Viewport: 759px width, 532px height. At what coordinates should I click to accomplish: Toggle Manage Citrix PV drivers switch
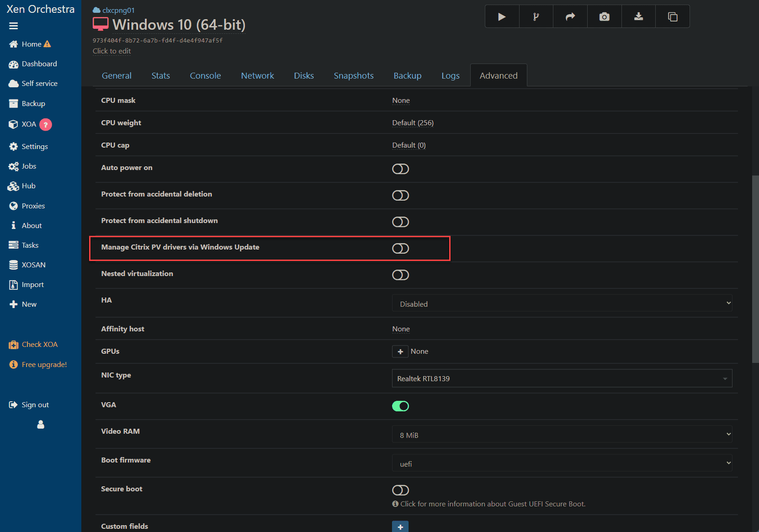pyautogui.click(x=400, y=249)
